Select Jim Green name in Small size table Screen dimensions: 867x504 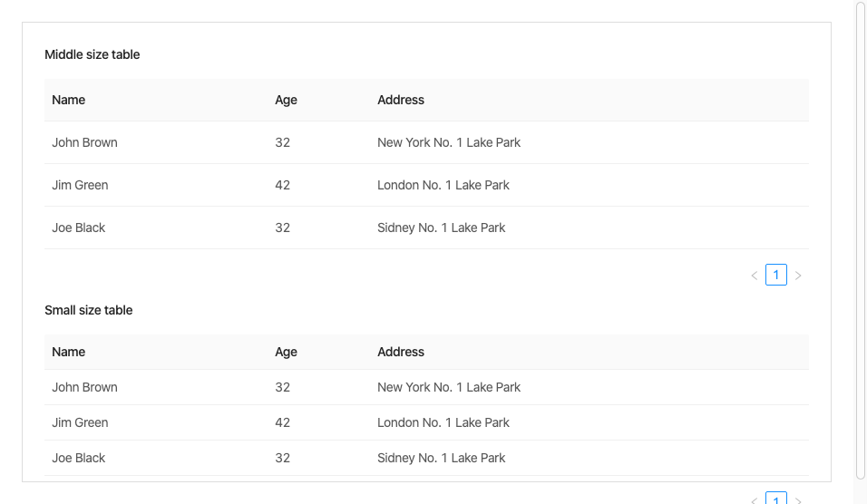tap(80, 422)
